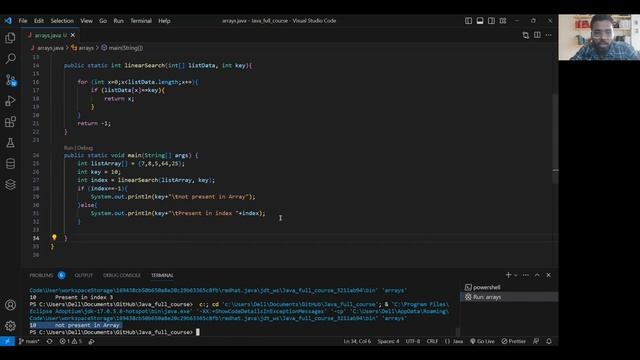
Task: Switch to the Debug Console tab
Action: pos(122,275)
